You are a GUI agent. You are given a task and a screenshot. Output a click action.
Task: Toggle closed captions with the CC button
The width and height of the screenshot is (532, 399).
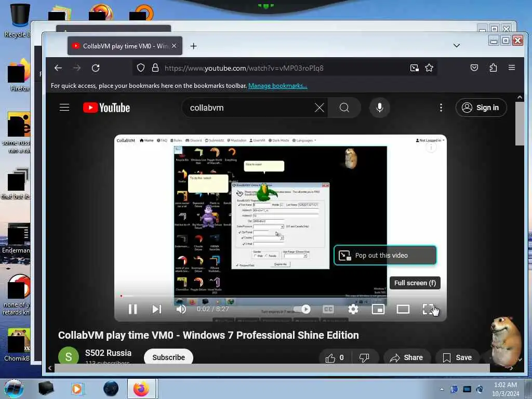click(x=328, y=309)
